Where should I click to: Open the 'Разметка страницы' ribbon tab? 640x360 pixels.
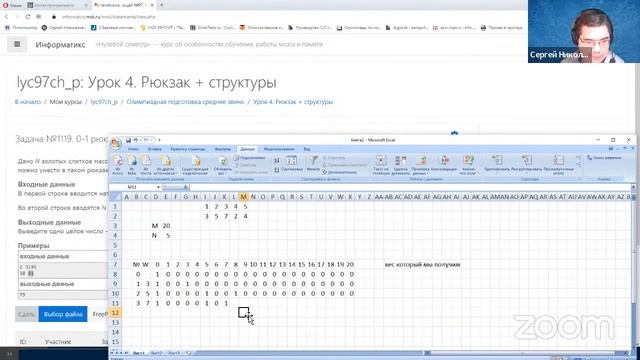click(188, 149)
